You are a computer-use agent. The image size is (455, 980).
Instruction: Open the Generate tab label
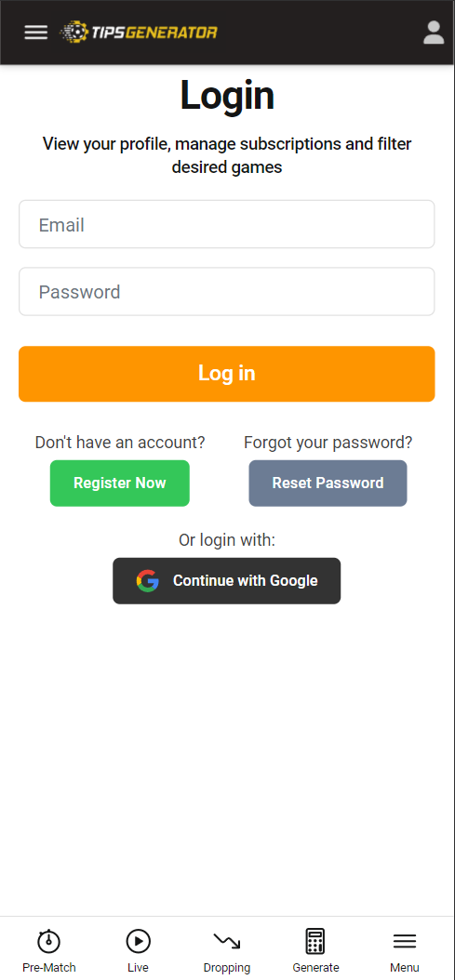[315, 968]
